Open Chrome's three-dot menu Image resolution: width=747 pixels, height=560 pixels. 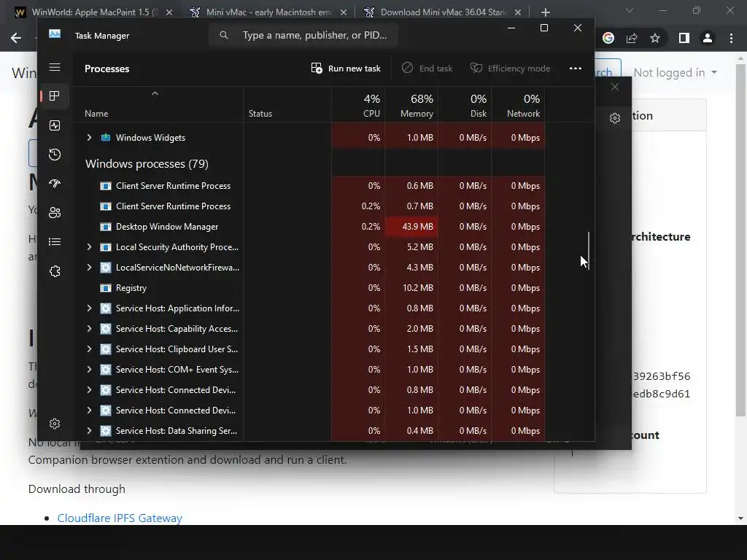point(731,38)
